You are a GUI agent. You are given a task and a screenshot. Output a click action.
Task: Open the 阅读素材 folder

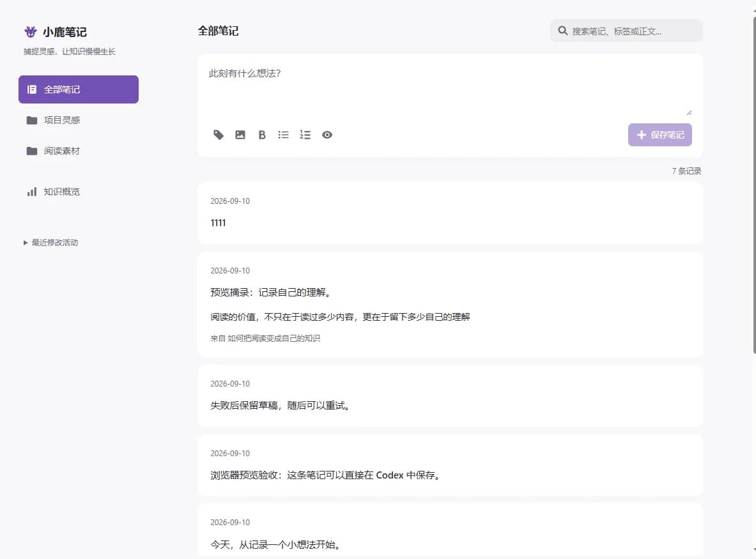pos(79,151)
